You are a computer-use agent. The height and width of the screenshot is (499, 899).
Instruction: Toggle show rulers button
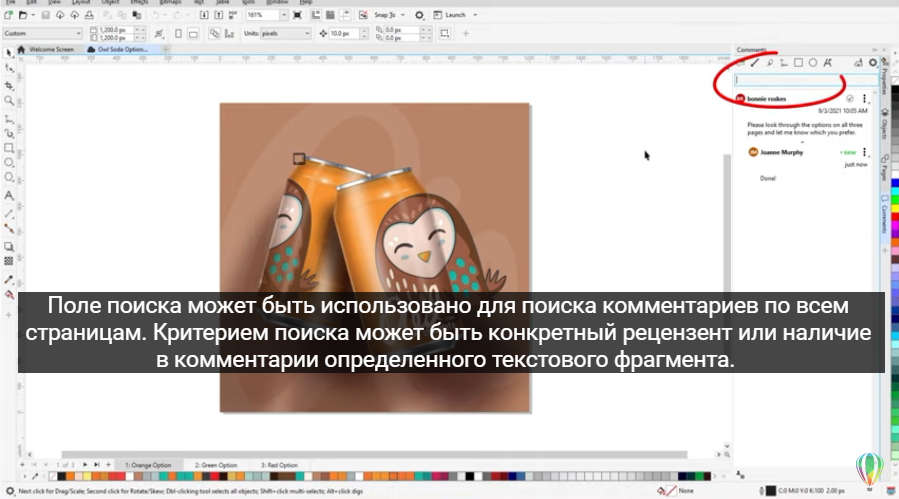[x=316, y=15]
